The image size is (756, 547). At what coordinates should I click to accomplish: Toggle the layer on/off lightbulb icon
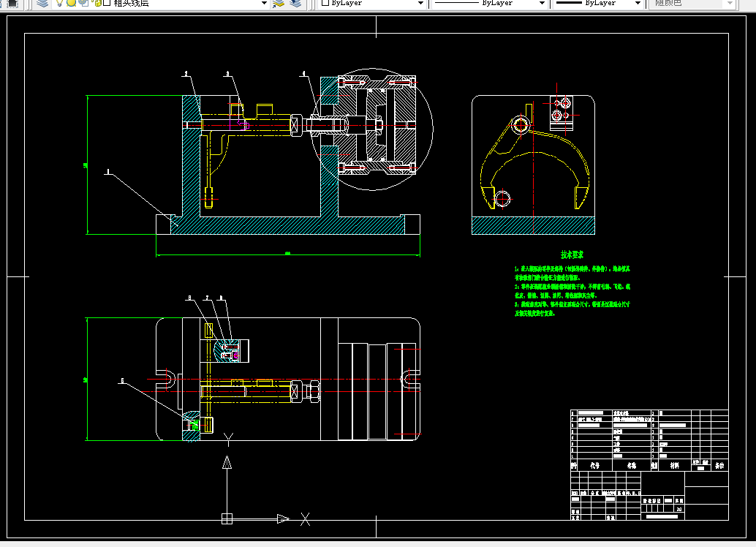point(60,3)
